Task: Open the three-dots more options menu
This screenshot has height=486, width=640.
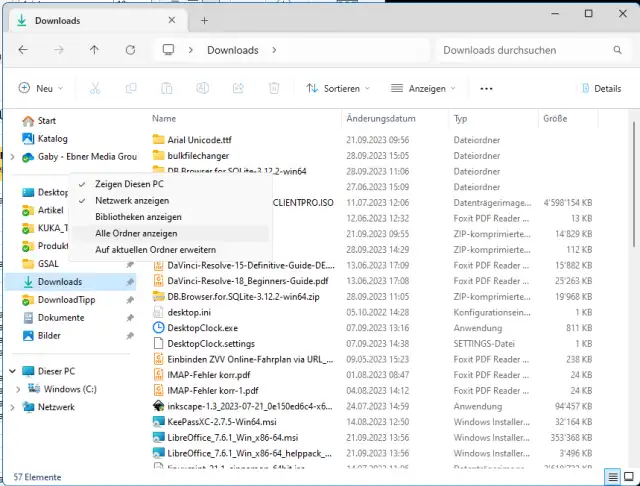Action: (x=486, y=88)
